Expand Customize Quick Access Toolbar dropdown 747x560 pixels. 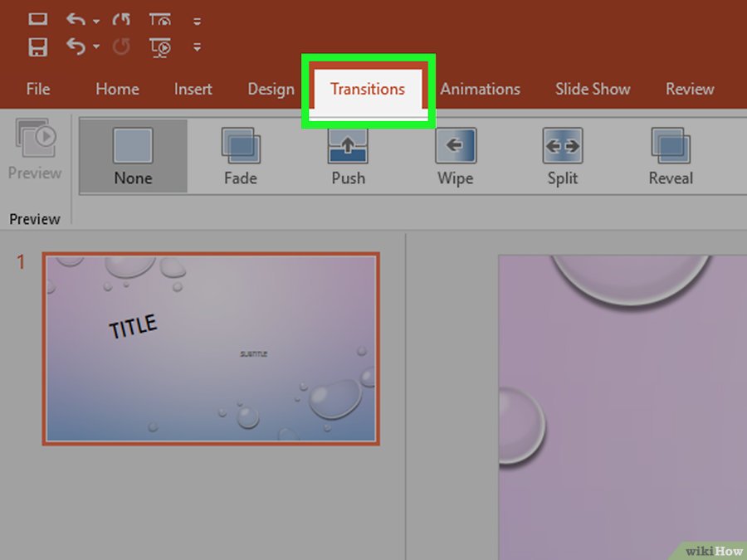pyautogui.click(x=197, y=47)
